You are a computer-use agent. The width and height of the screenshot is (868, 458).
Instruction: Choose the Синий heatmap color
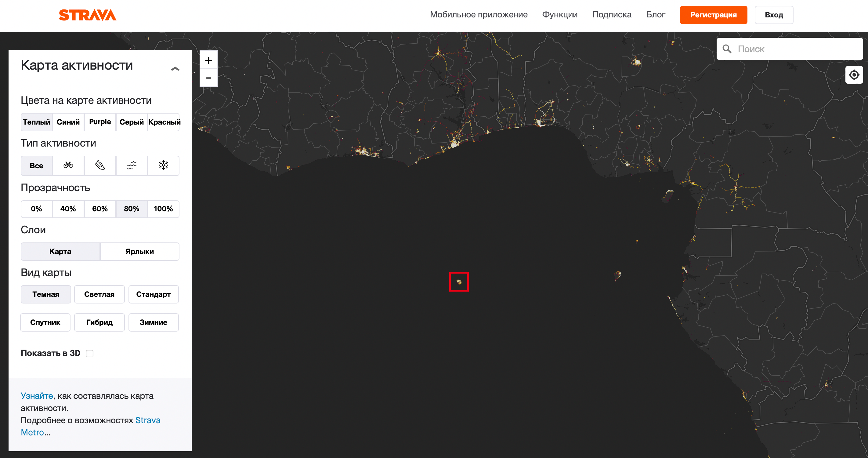point(68,122)
